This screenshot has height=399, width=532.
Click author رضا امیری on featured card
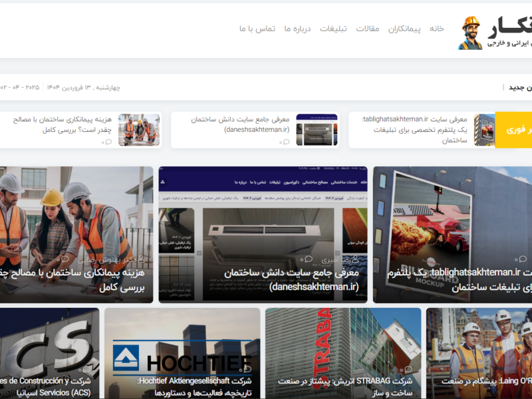[340, 260]
